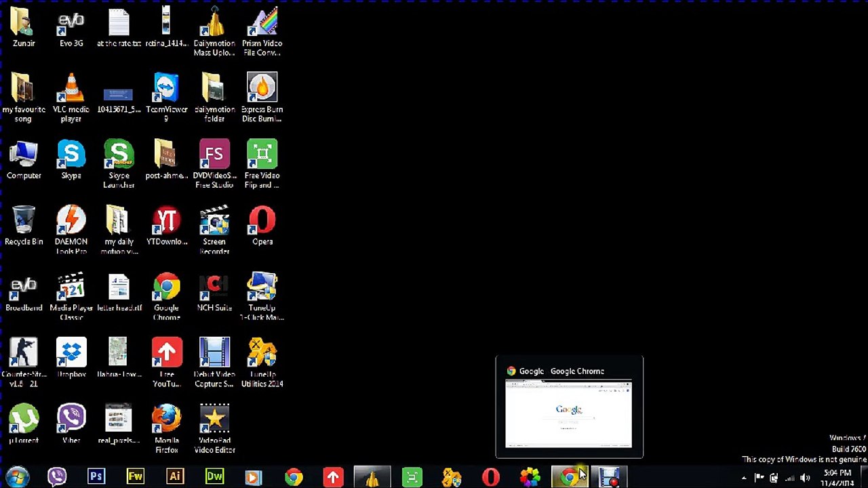Open Dailymotion Mass Uploader desktop shortcut
Screen dimensions: 868x488
tap(214, 32)
